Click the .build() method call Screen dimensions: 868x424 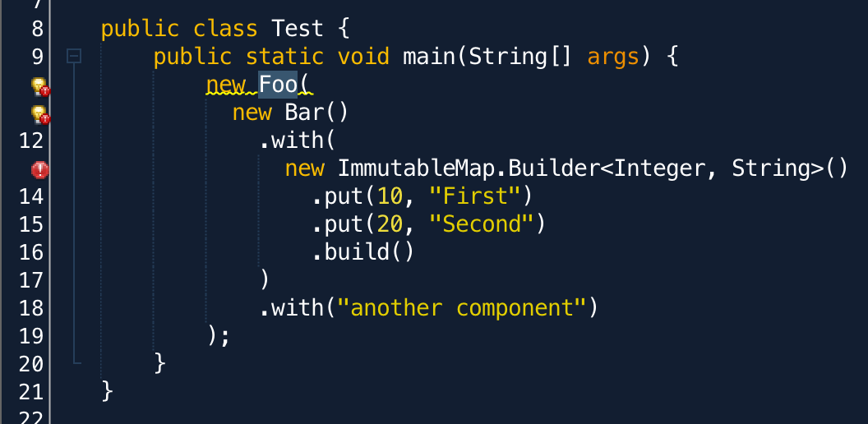tap(362, 252)
